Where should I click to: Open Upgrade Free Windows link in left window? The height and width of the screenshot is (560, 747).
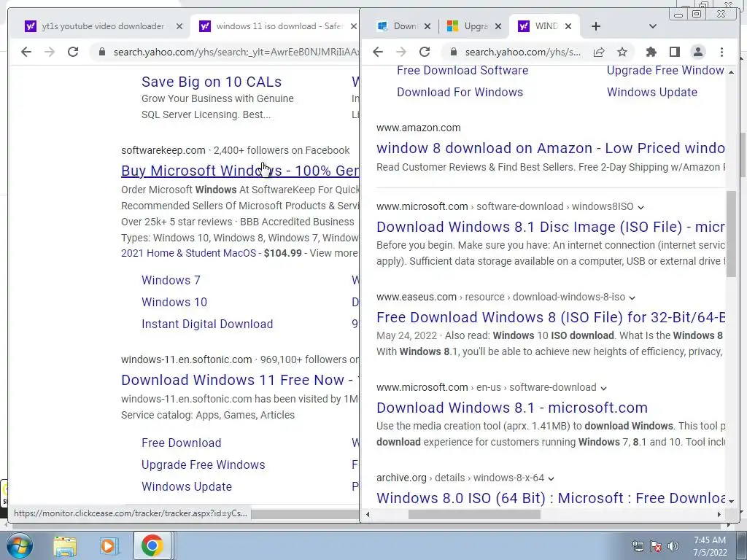point(204,464)
